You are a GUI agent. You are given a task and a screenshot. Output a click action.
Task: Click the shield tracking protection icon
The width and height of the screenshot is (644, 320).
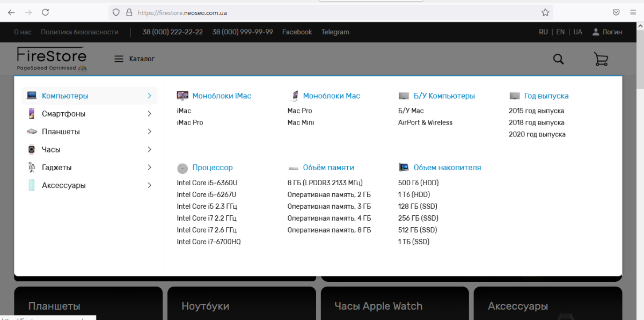point(116,12)
